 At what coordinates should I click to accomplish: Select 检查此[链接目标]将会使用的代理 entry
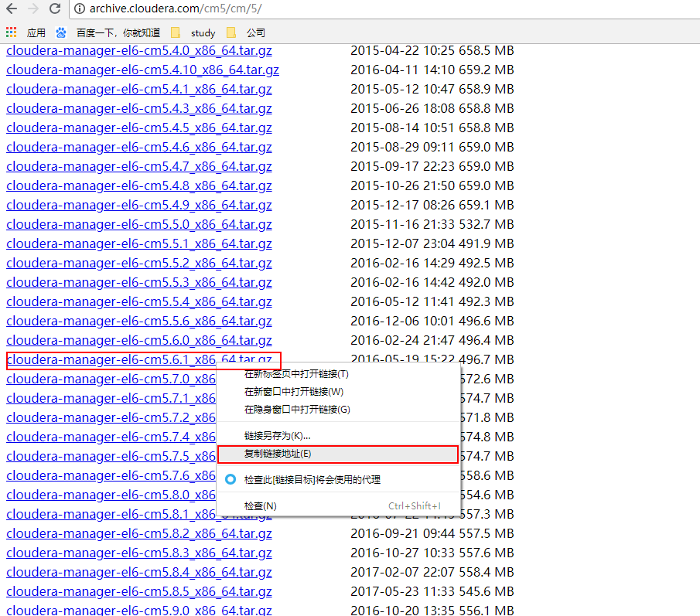click(338, 479)
